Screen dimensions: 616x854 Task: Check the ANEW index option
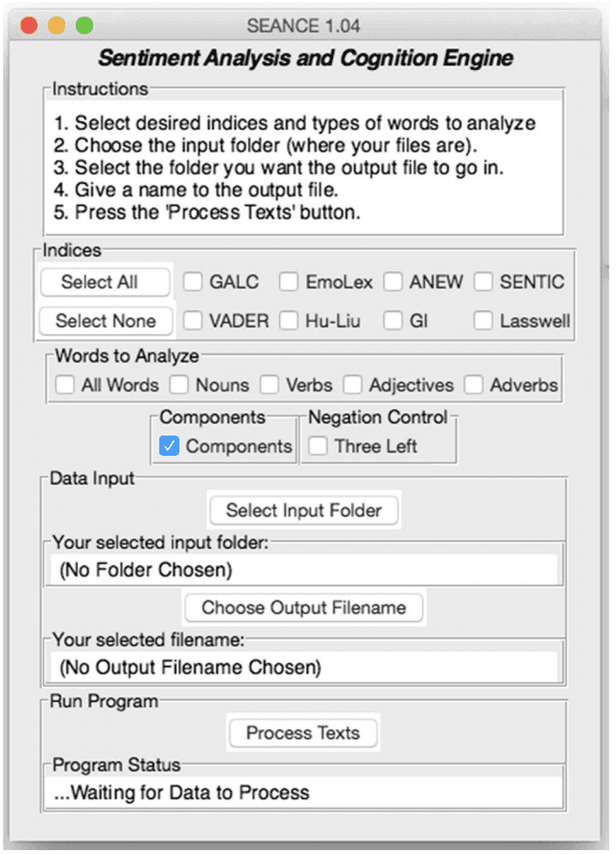[x=392, y=282]
